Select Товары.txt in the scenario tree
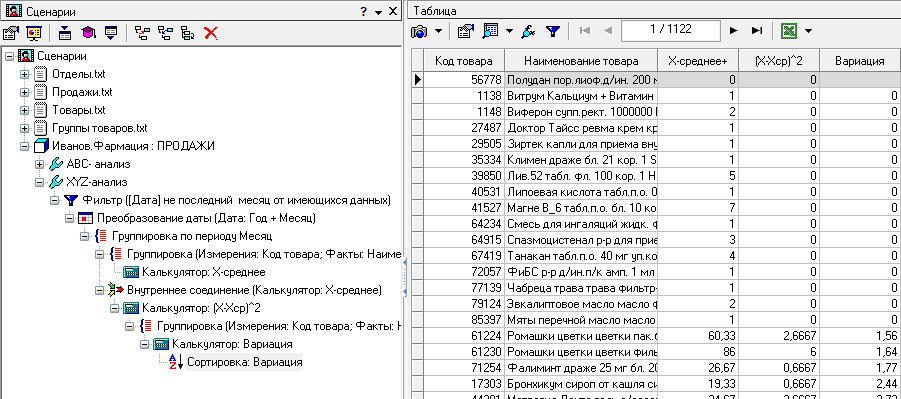Screen dimensions: 901x399 pyautogui.click(x=79, y=110)
